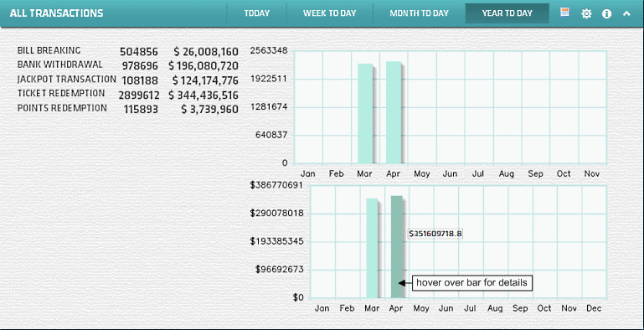Open the calendar date picker icon
Image resolution: width=644 pixels, height=330 pixels.
click(x=564, y=13)
